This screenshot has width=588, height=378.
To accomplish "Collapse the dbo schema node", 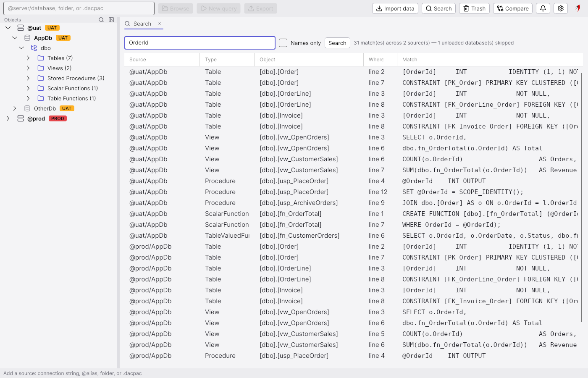I will 21,48.
